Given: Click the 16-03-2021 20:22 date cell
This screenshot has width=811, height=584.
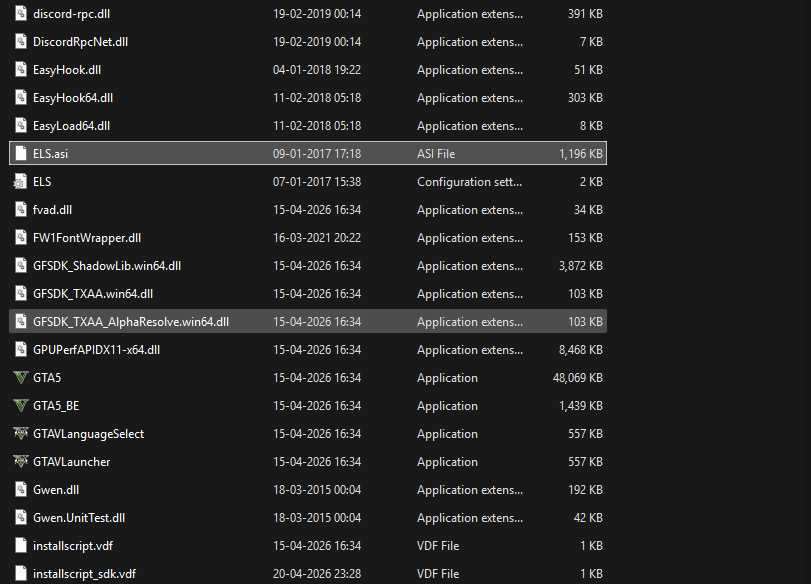Looking at the screenshot, I should [317, 238].
